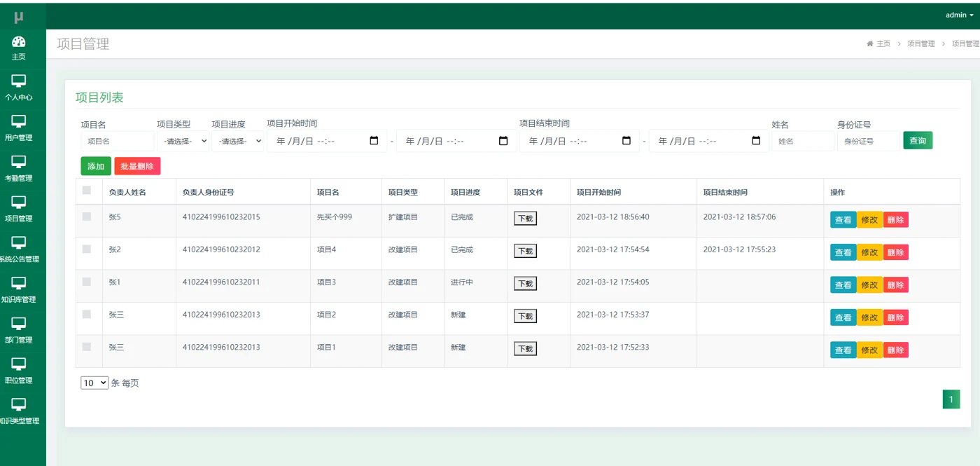Open 知识类型管理 monitor icon
Image resolution: width=980 pixels, height=466 pixels.
[x=19, y=405]
